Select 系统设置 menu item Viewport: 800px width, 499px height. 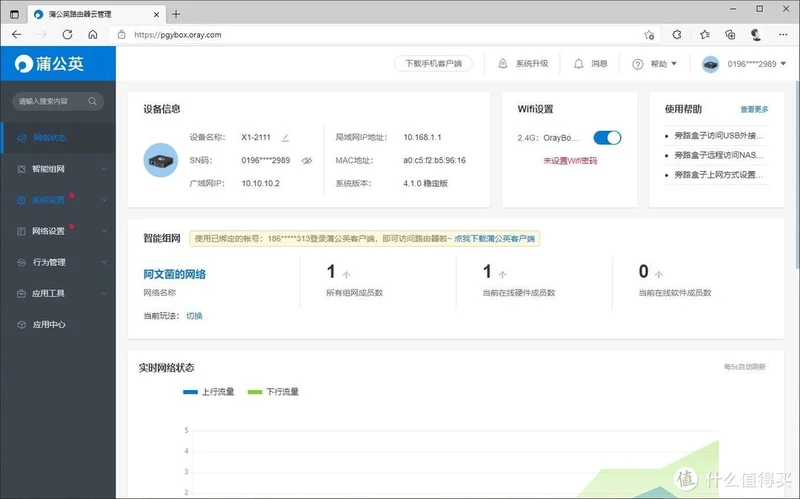pyautogui.click(x=58, y=200)
